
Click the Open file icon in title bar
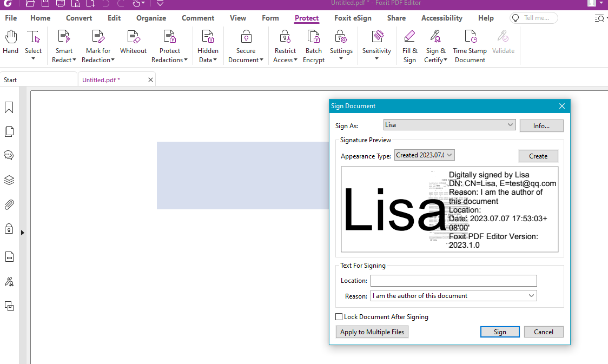point(30,3)
